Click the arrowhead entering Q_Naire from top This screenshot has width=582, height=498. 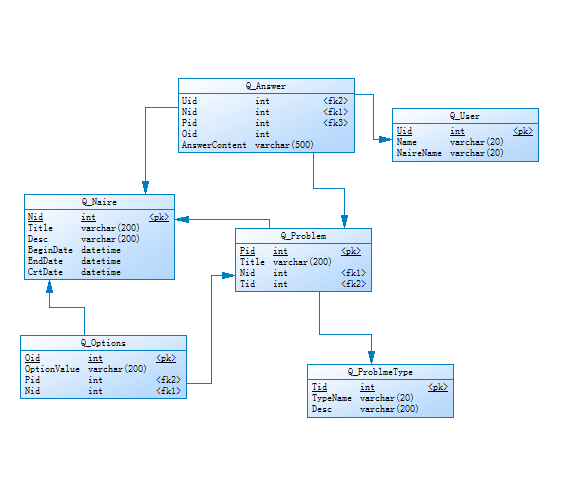coord(146,187)
